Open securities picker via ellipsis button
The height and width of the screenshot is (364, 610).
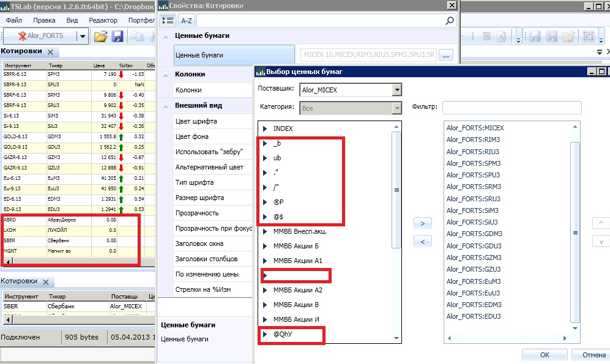[x=445, y=55]
